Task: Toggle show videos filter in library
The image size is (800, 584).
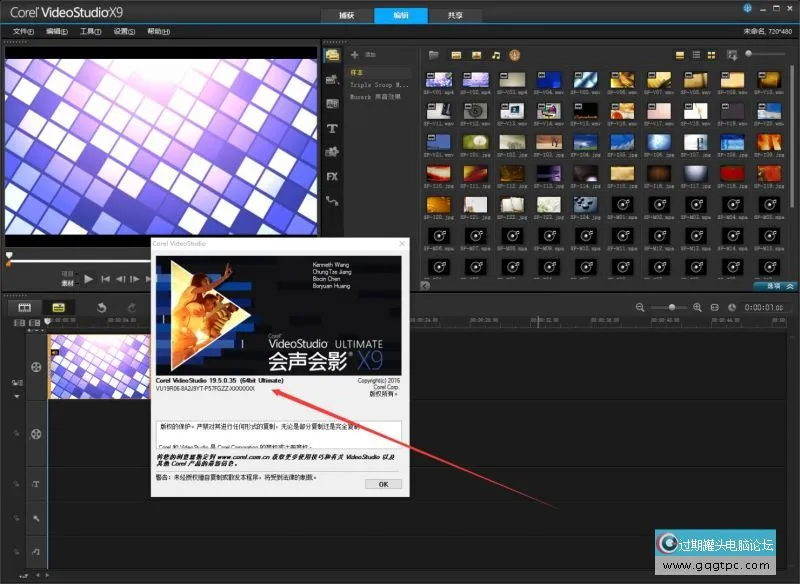Action: click(x=456, y=54)
